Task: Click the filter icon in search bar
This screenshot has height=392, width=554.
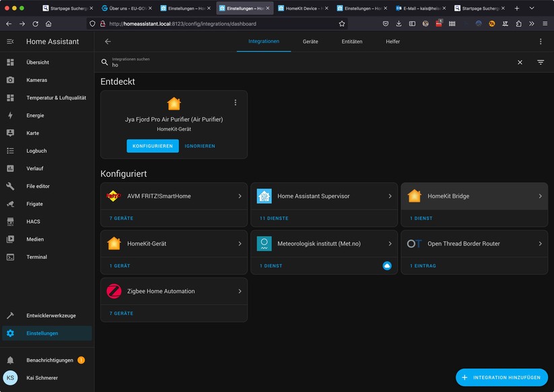Action: 540,63
